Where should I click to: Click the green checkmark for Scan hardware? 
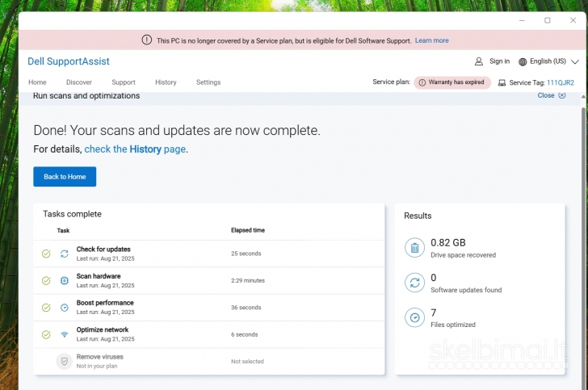point(46,280)
